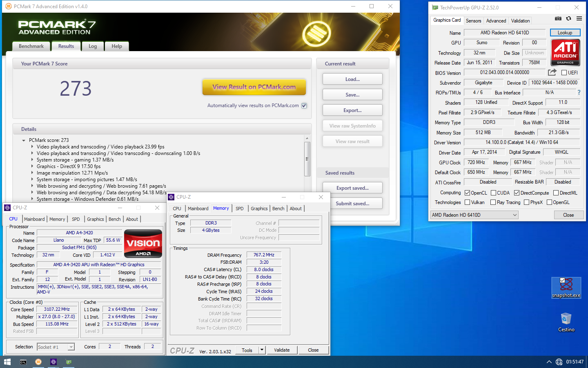Switch to the PCMark Benchmark tab
This screenshot has width=588, height=368.
31,46
